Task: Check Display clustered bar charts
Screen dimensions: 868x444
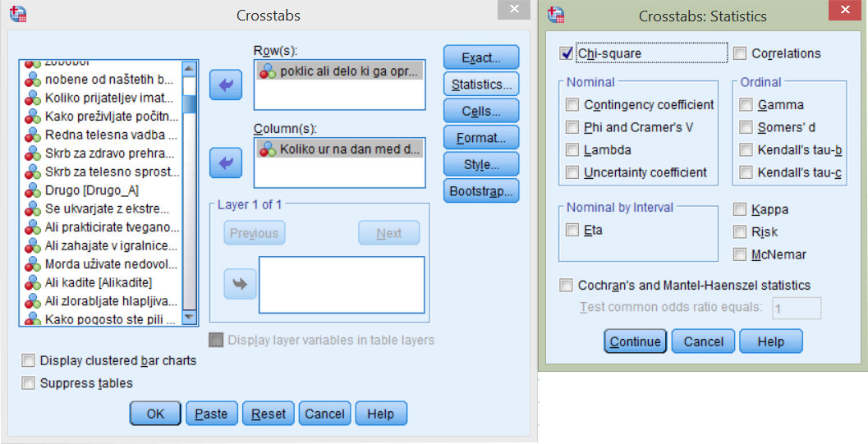Action: pyautogui.click(x=28, y=360)
